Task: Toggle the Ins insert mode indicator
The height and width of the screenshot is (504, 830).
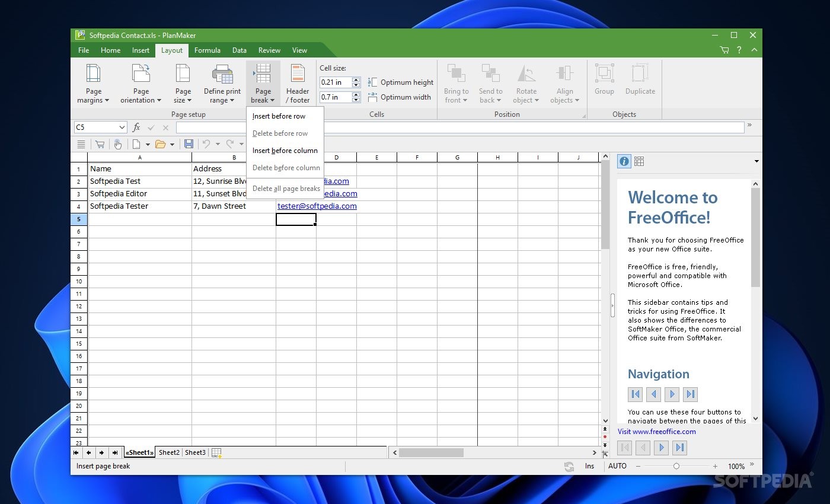Action: pyautogui.click(x=589, y=466)
